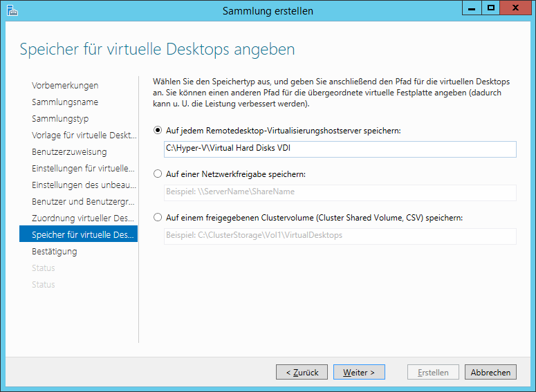Image resolution: width=536 pixels, height=392 pixels.
Task: Click the 'Sammlung erstellen' title text
Action: pyautogui.click(x=268, y=11)
